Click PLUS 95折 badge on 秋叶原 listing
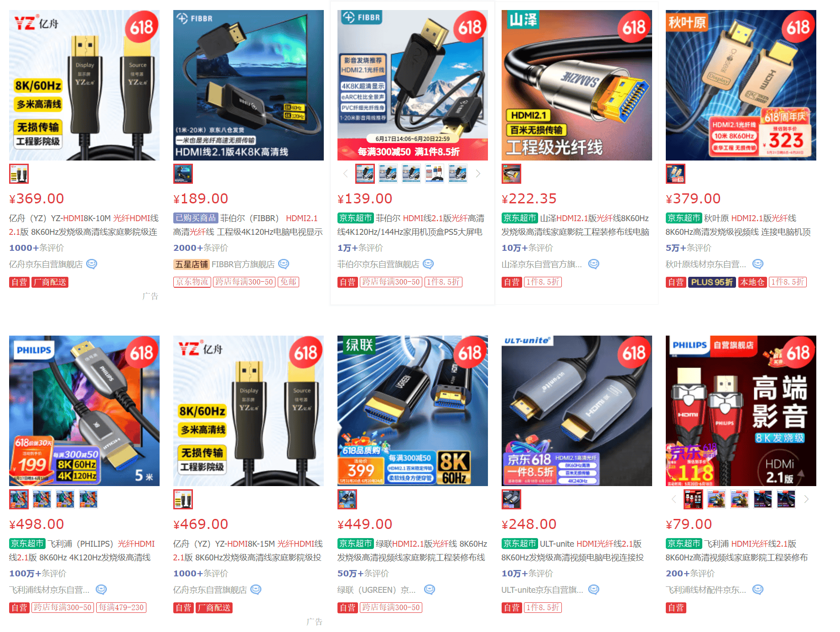 tap(711, 282)
